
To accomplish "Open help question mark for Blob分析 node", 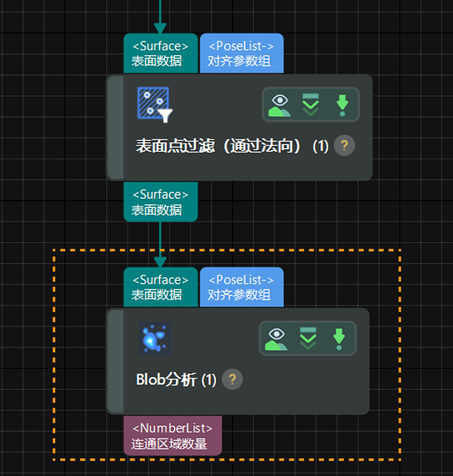I will 232,380.
